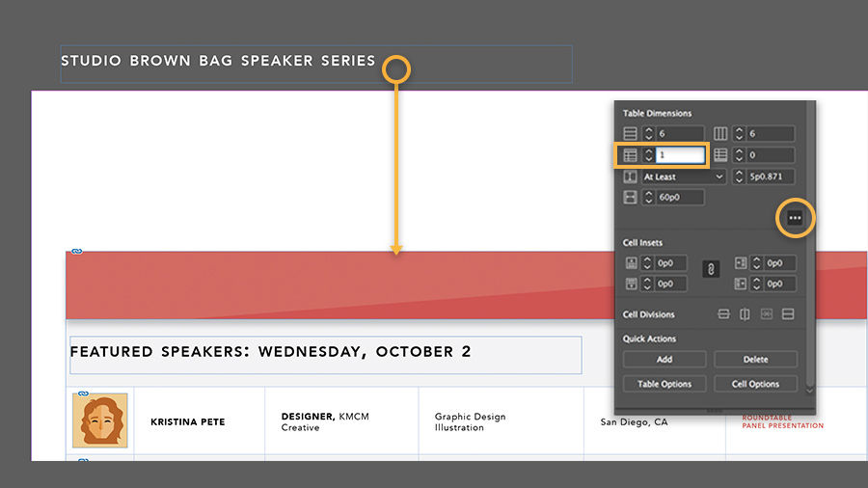Viewport: 868px width, 488px height.
Task: Click the Left Cell Inset icon
Action: coord(741,263)
